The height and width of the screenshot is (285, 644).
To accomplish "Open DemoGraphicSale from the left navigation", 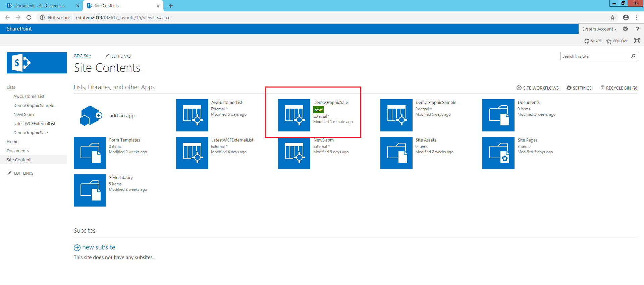I will (x=31, y=132).
